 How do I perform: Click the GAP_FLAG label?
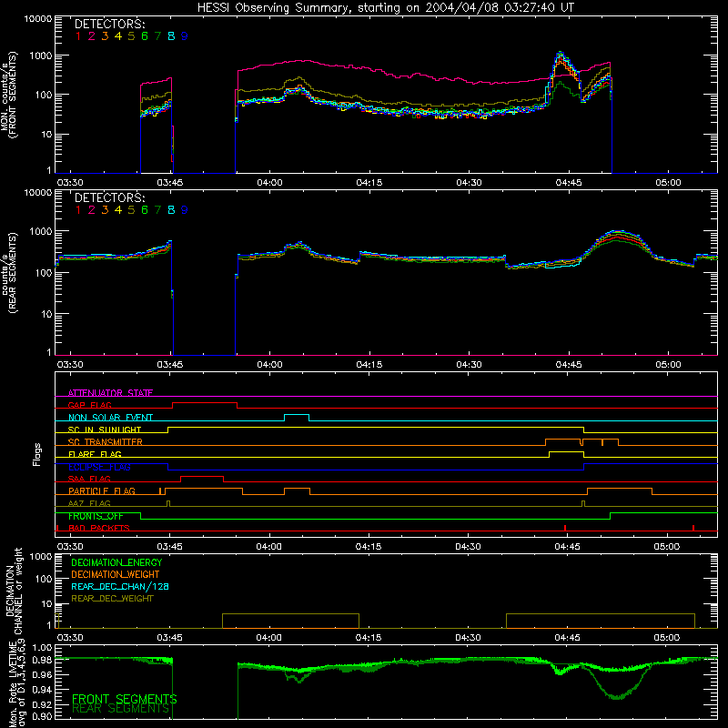tap(89, 405)
